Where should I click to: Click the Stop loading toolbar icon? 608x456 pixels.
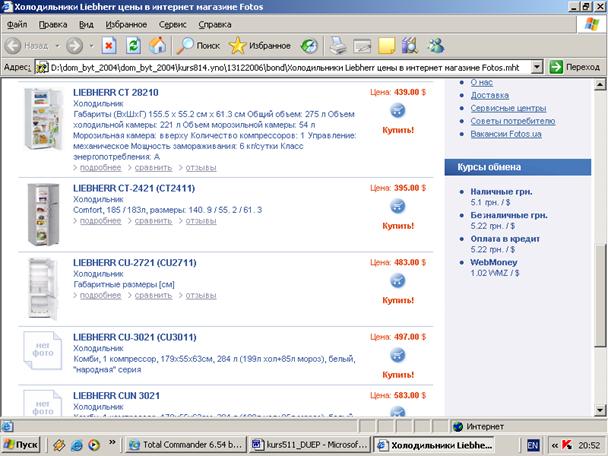pos(109,45)
